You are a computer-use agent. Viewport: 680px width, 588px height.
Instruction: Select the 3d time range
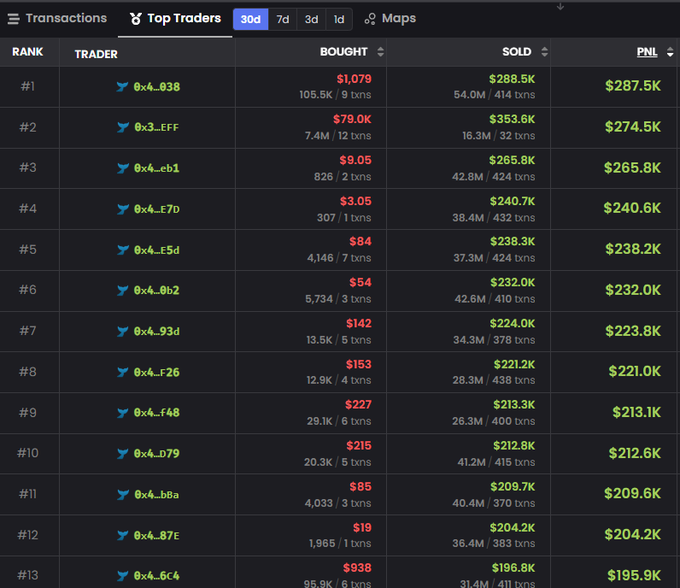point(311,19)
